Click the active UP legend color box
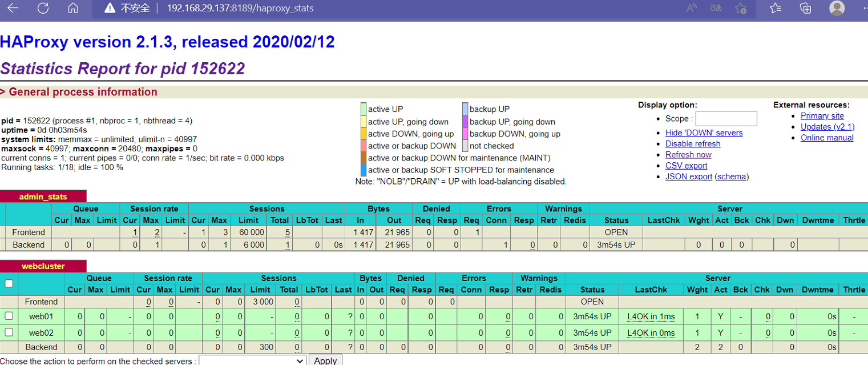This screenshot has height=365, width=868. (364, 109)
